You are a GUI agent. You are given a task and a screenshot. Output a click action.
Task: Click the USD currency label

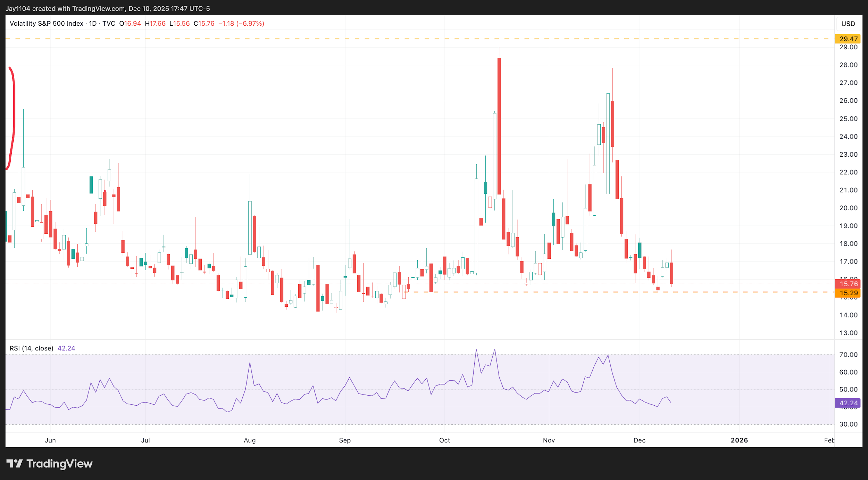pyautogui.click(x=848, y=24)
